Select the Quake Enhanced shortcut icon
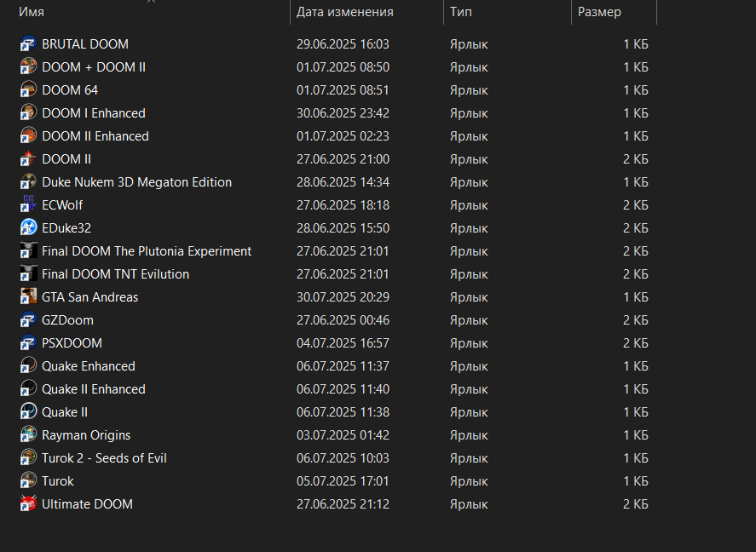The image size is (756, 552). click(28, 366)
